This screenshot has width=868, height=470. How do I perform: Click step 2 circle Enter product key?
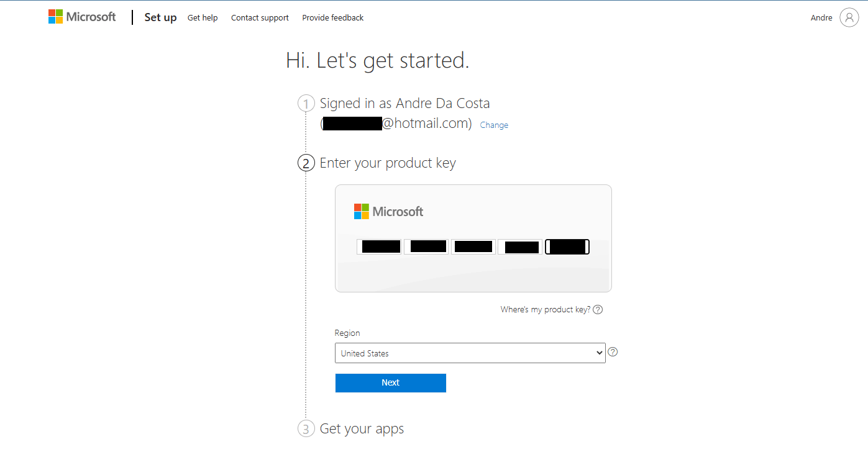[x=306, y=163]
